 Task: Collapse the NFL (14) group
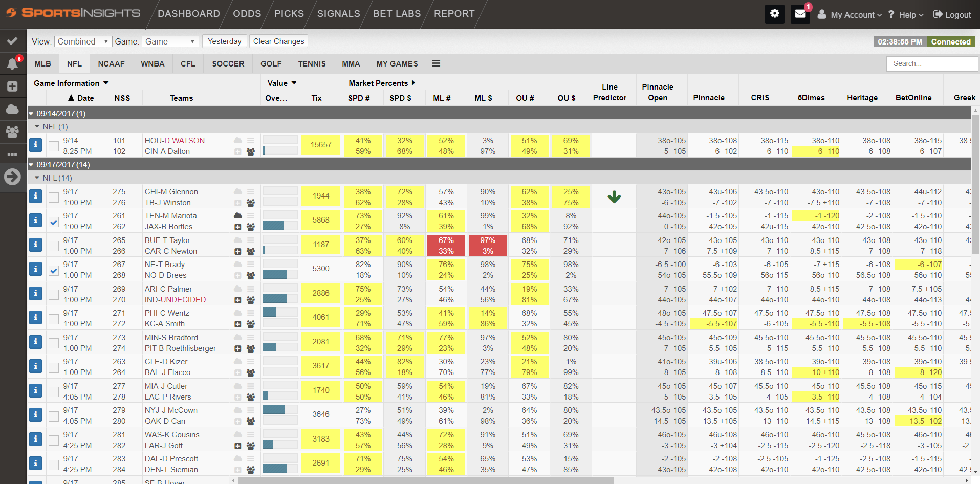pyautogui.click(x=37, y=178)
